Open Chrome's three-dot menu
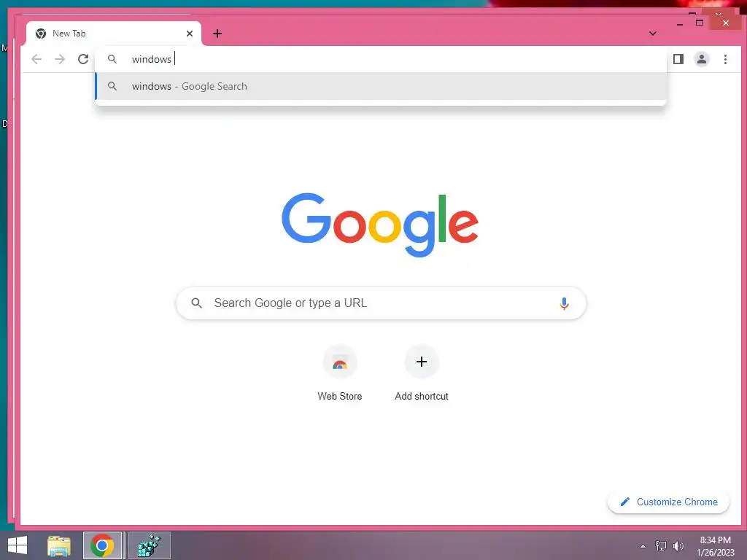This screenshot has height=560, width=747. click(725, 59)
